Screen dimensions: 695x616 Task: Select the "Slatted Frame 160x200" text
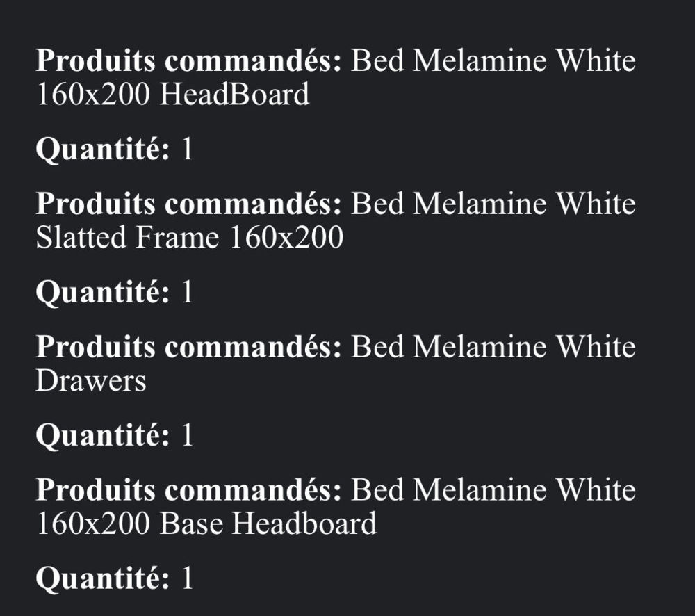(x=190, y=237)
